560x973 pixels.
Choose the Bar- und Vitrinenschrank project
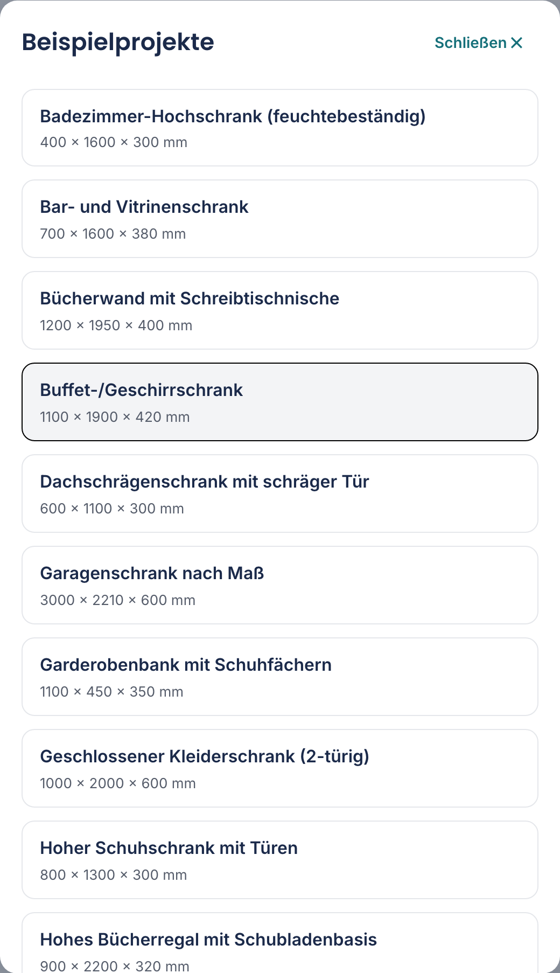point(280,219)
